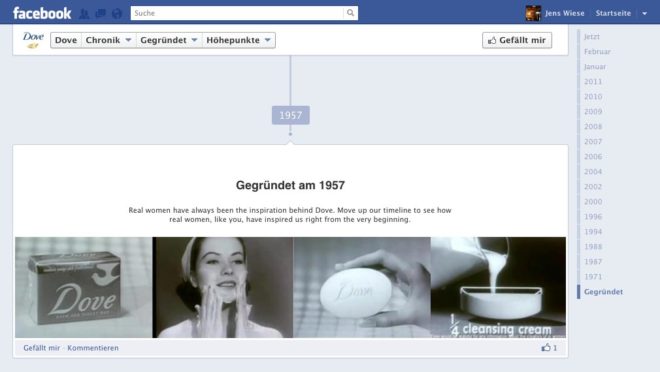Click the thumbs-up like count icon
The image size is (660, 372).
coord(546,348)
